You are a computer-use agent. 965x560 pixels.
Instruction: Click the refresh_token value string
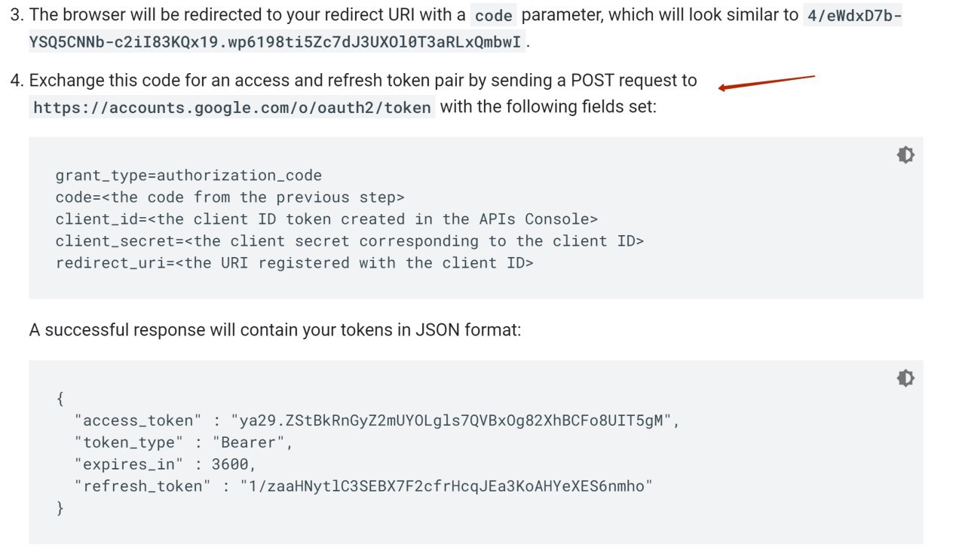pos(446,486)
